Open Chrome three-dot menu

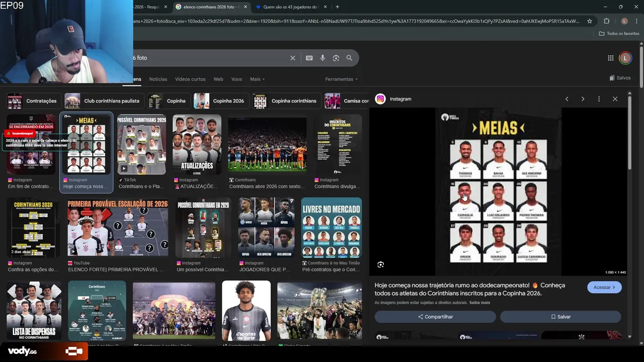click(x=636, y=21)
